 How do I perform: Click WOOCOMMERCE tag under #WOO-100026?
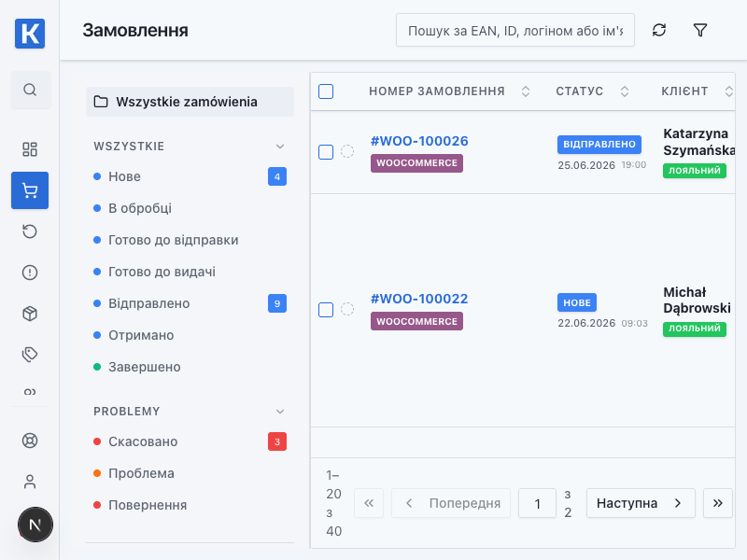pyautogui.click(x=416, y=163)
